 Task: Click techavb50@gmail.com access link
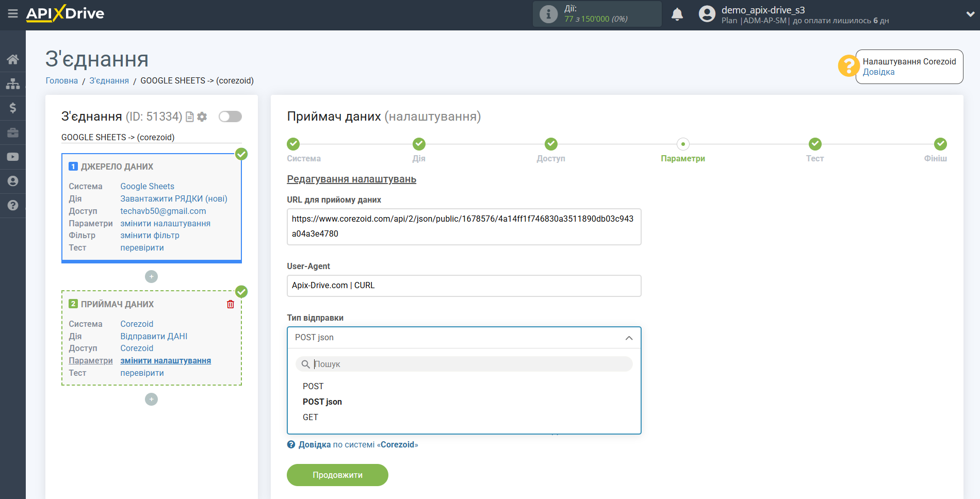pyautogui.click(x=163, y=211)
